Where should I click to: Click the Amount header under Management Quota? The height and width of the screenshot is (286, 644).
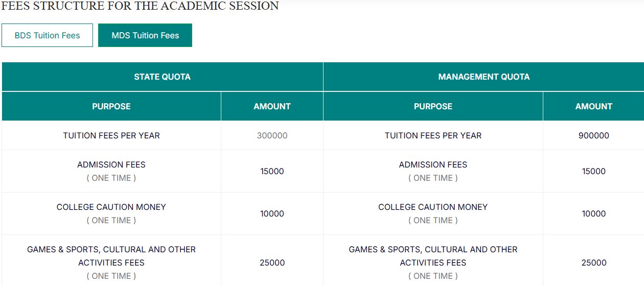[593, 106]
